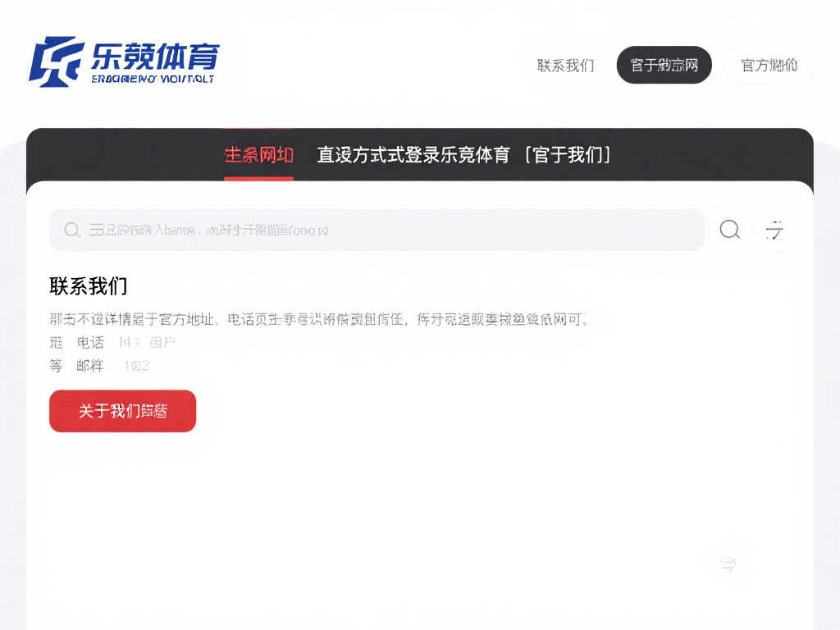Screen dimensions: 840x630
Task: Click the placeholder text inside the search bar
Action: pos(205,231)
